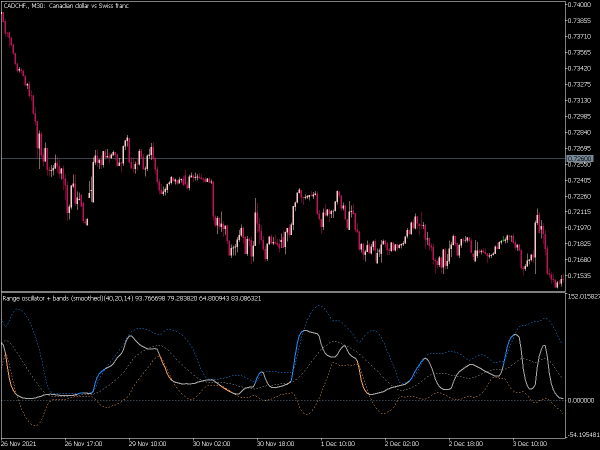Click the -54.195481 oscillator minimum label
600x450 pixels.
pyautogui.click(x=584, y=435)
